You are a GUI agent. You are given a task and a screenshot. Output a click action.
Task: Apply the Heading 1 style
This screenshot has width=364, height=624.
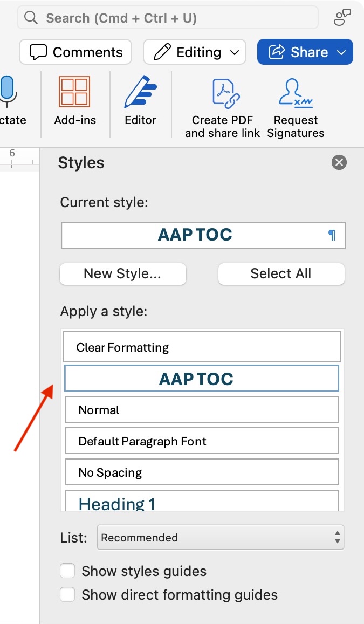(x=202, y=502)
